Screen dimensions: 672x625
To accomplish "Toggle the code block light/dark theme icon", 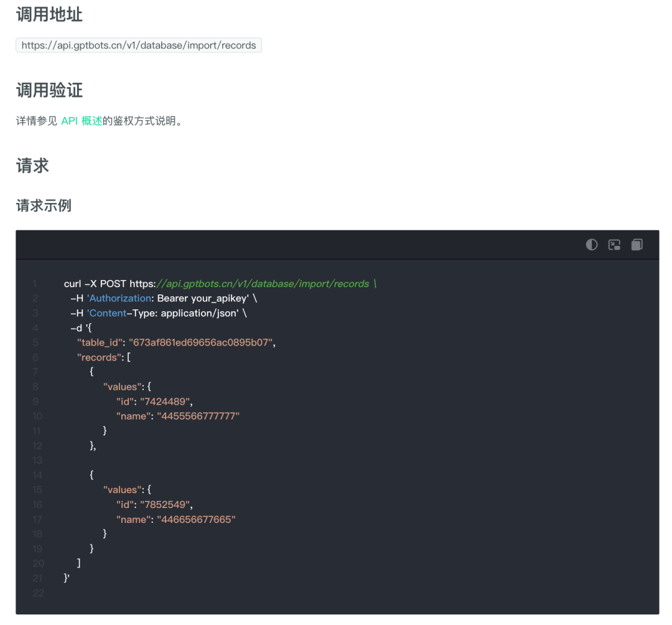I will coord(592,245).
